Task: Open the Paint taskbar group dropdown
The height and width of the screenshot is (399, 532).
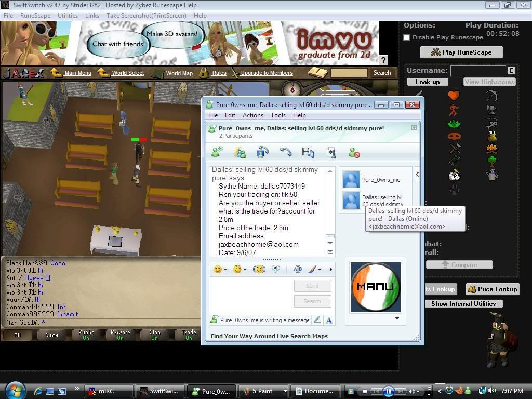Action: click(x=285, y=391)
